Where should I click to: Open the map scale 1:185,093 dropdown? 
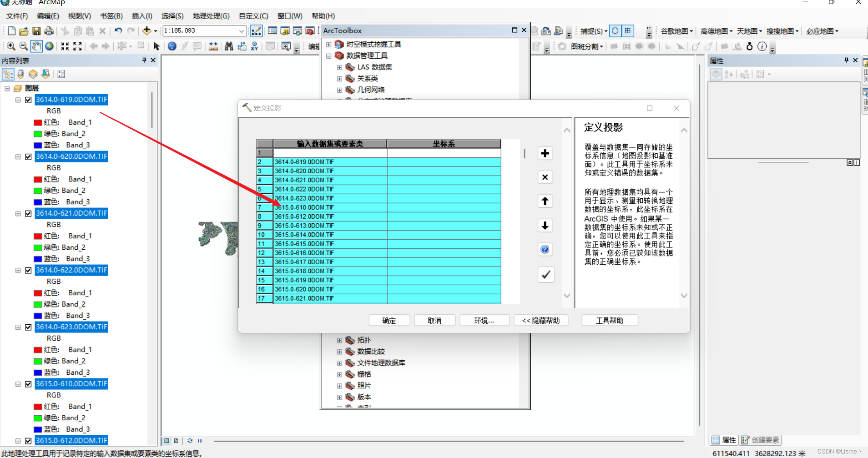(x=242, y=31)
